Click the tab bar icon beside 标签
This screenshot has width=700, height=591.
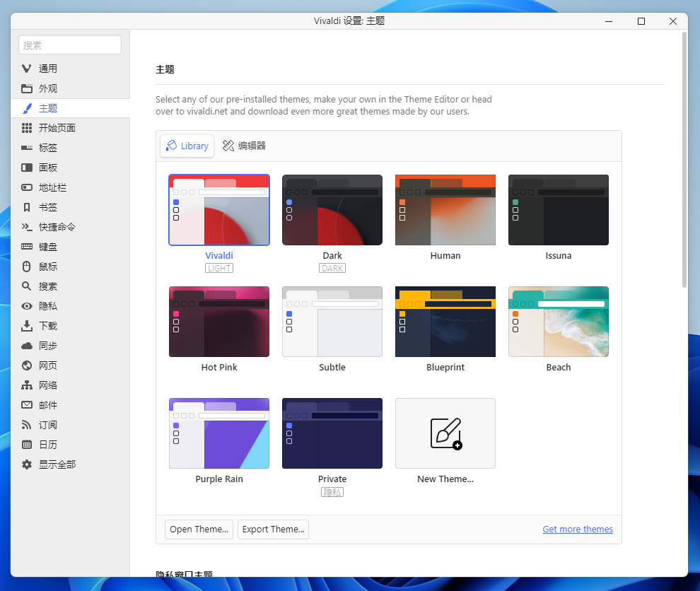tap(27, 148)
